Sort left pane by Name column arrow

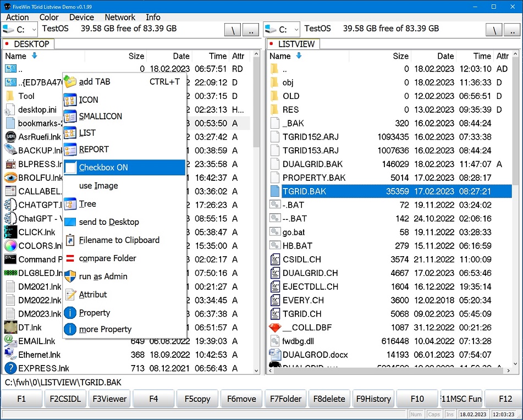tap(35, 56)
